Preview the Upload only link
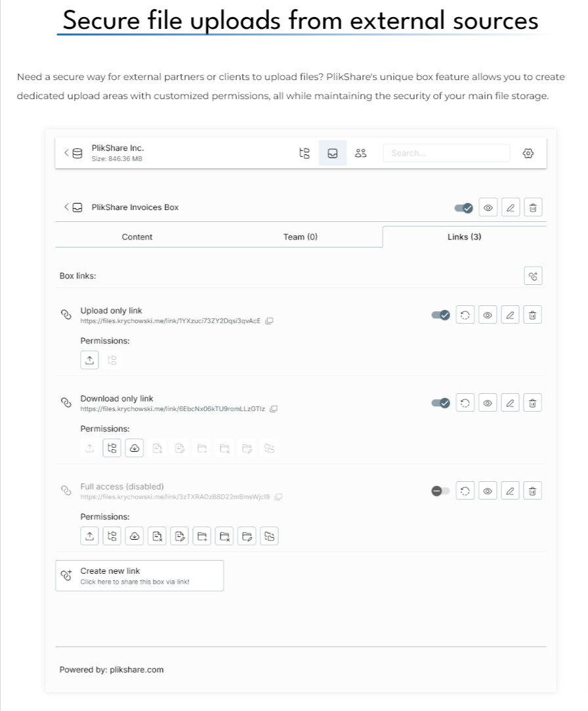588x711 pixels. click(488, 315)
